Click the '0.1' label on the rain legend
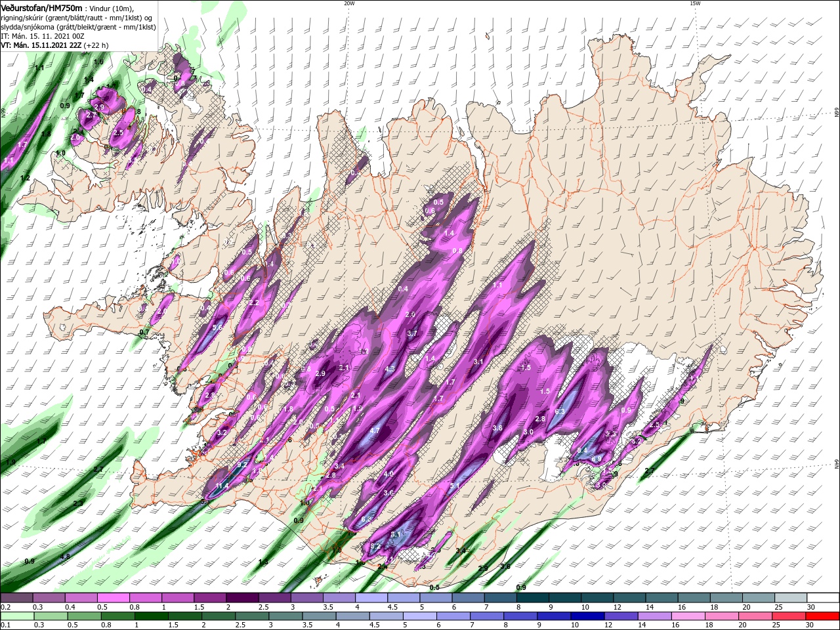The image size is (840, 630). pyautogui.click(x=6, y=625)
